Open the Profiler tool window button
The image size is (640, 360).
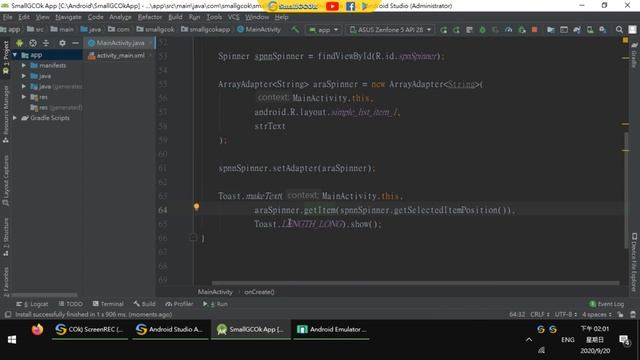click(x=179, y=304)
